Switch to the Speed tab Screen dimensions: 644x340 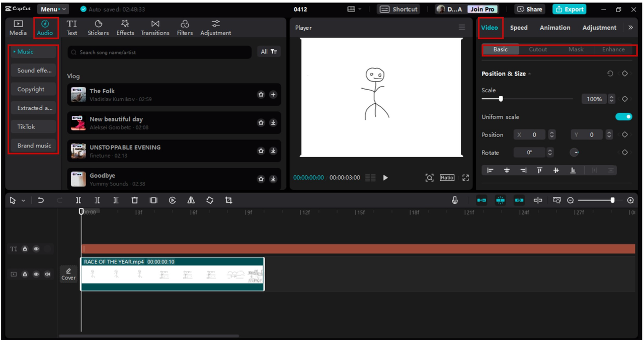519,28
